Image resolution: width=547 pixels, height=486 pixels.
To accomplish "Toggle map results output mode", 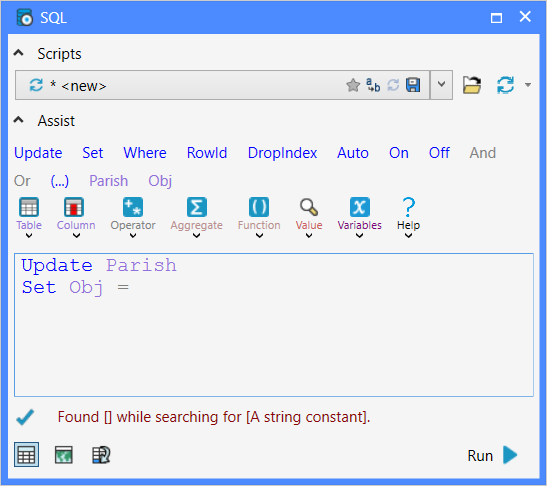I will point(64,455).
